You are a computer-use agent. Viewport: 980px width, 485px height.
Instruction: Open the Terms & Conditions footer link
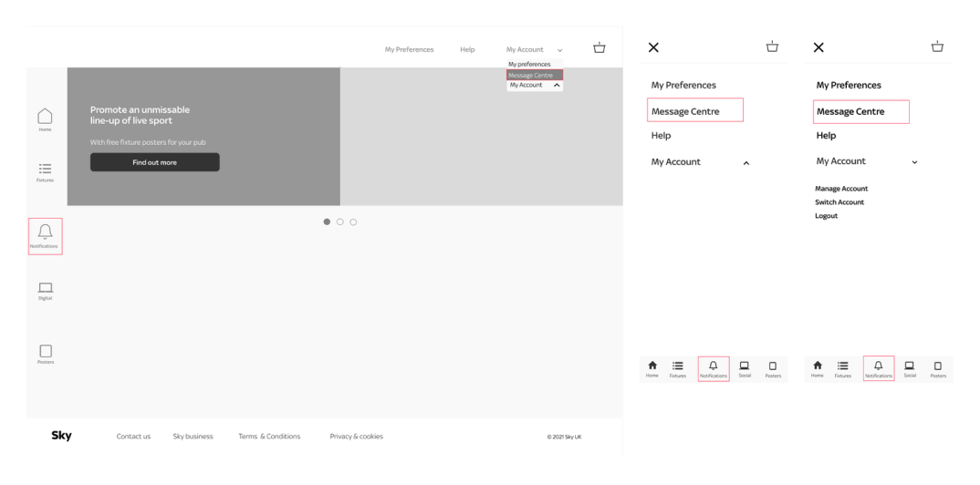269,437
